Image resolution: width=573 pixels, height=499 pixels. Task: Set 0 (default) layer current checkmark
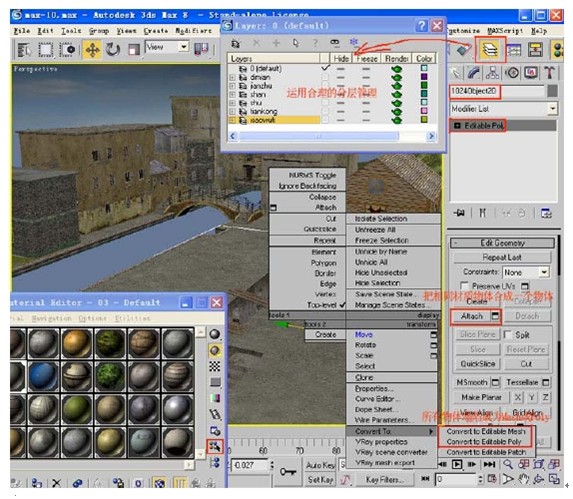[x=325, y=68]
